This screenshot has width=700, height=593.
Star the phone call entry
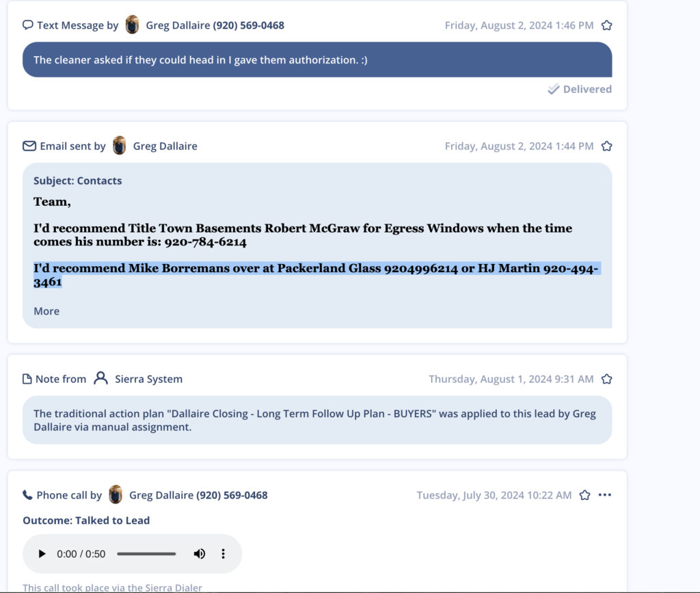point(584,495)
